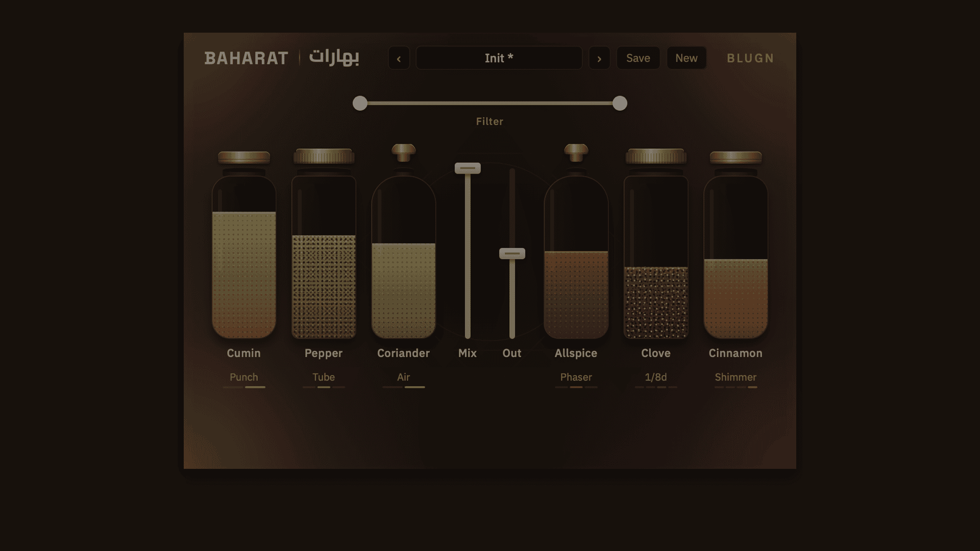
Task: Click the Clove jar lid
Action: click(x=656, y=156)
